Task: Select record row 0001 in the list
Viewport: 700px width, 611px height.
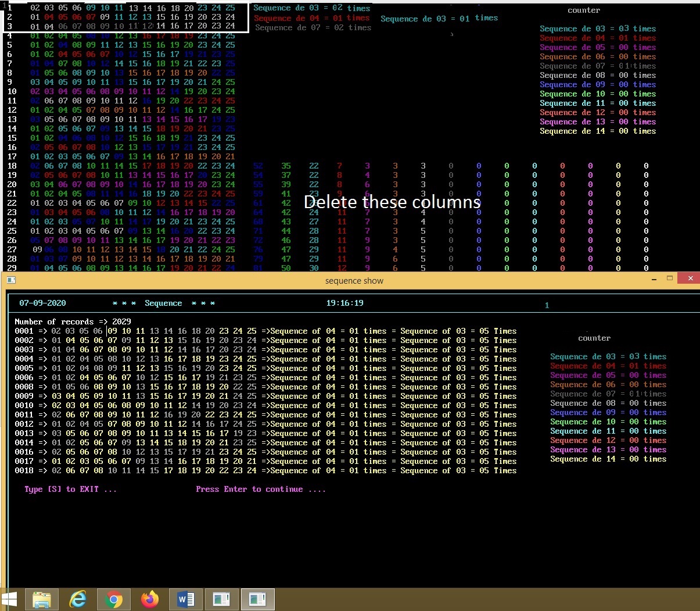Action: 24,331
